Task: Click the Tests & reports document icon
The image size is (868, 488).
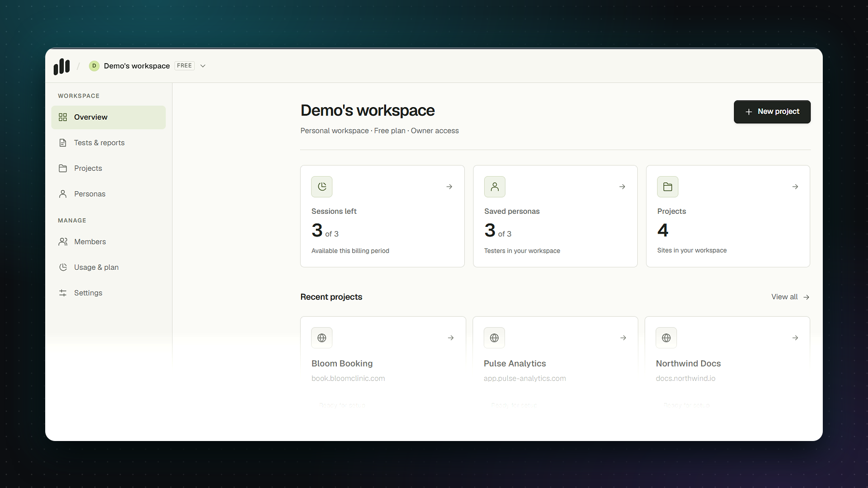Action: [x=63, y=143]
